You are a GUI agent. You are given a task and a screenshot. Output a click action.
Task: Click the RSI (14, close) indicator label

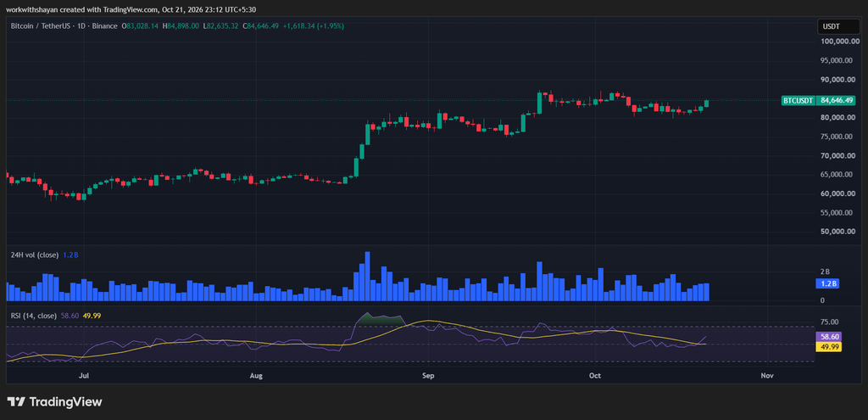pos(34,316)
